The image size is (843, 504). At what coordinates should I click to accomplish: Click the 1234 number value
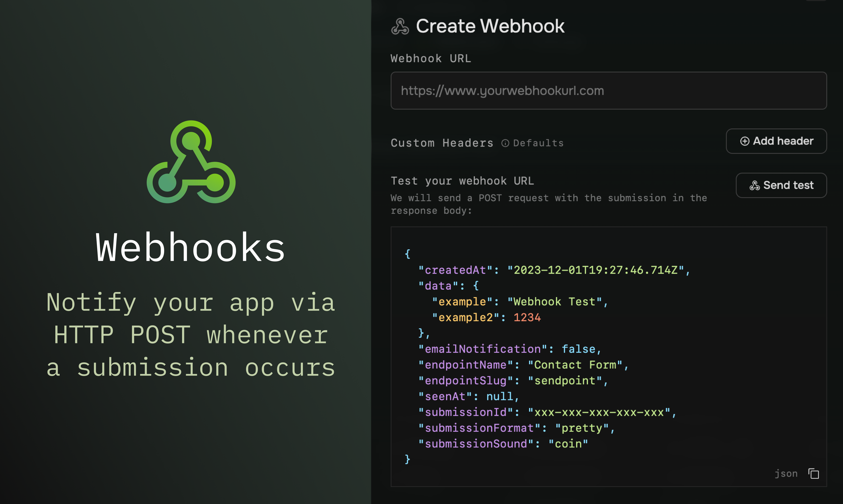527,317
